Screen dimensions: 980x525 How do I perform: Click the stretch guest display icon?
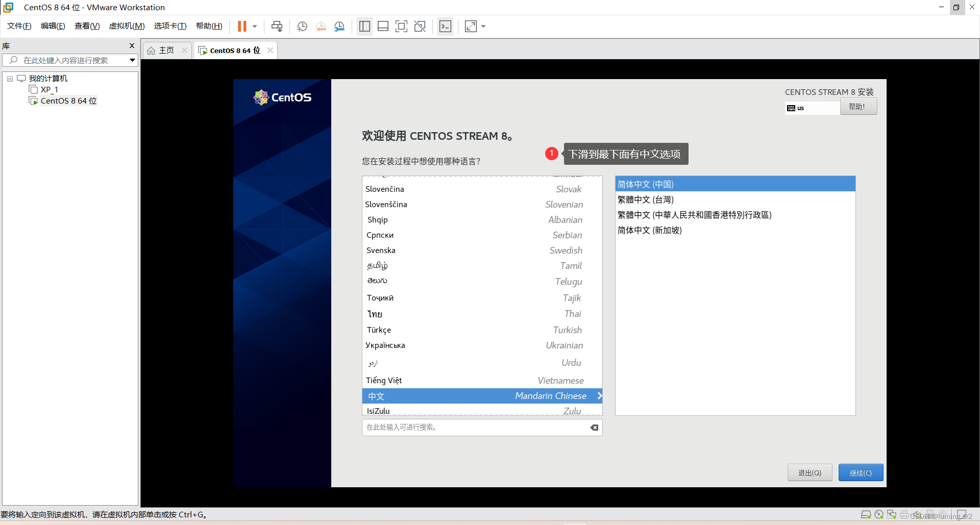(x=471, y=26)
